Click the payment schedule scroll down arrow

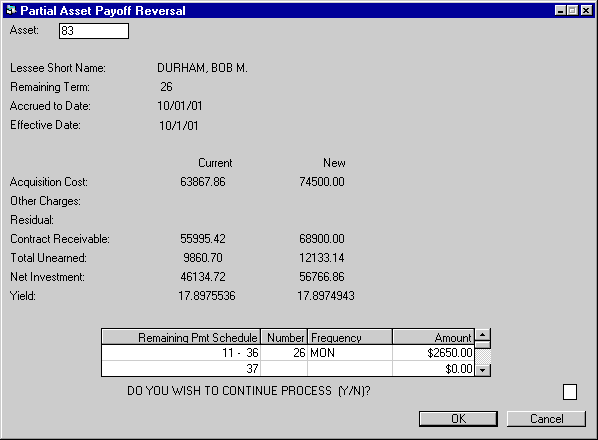click(x=482, y=370)
